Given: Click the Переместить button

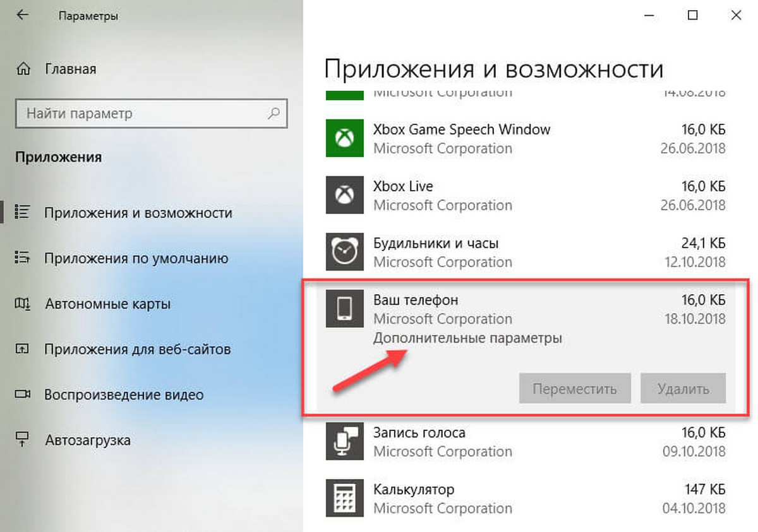Looking at the screenshot, I should (575, 388).
